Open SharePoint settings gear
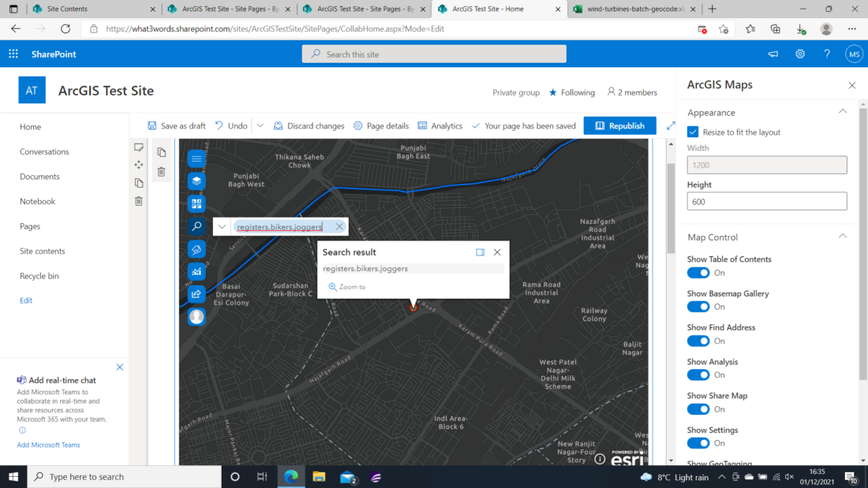Viewport: 868px width, 488px height. pyautogui.click(x=800, y=54)
